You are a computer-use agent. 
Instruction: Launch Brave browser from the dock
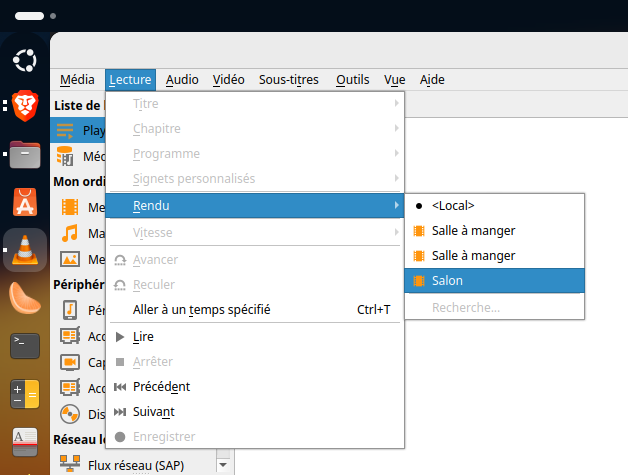click(x=25, y=105)
